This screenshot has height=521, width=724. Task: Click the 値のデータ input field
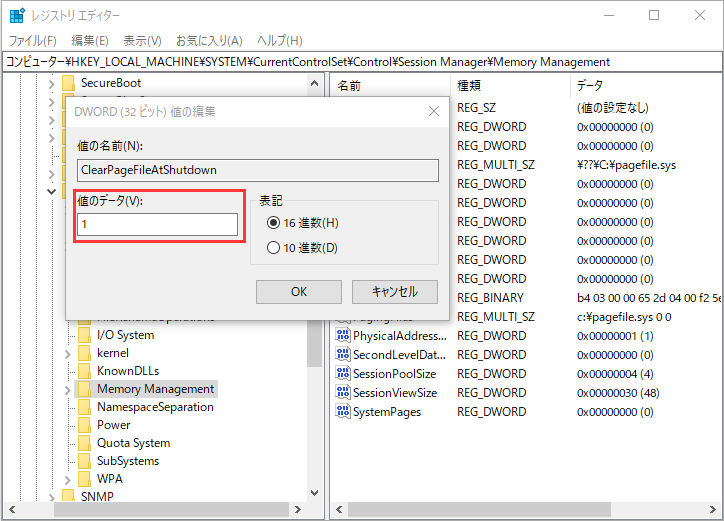[x=158, y=225]
